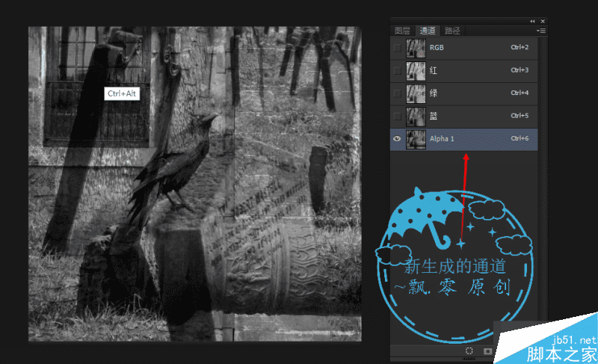Click the 红 channel thumbnail

[x=416, y=71]
